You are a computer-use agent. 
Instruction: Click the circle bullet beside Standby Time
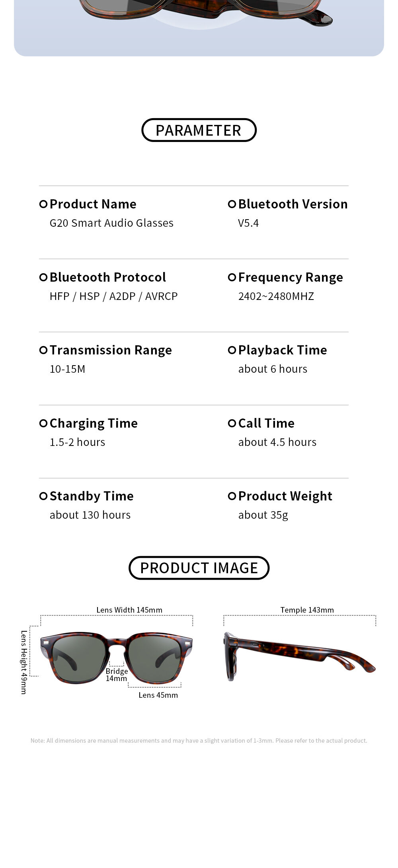point(43,496)
